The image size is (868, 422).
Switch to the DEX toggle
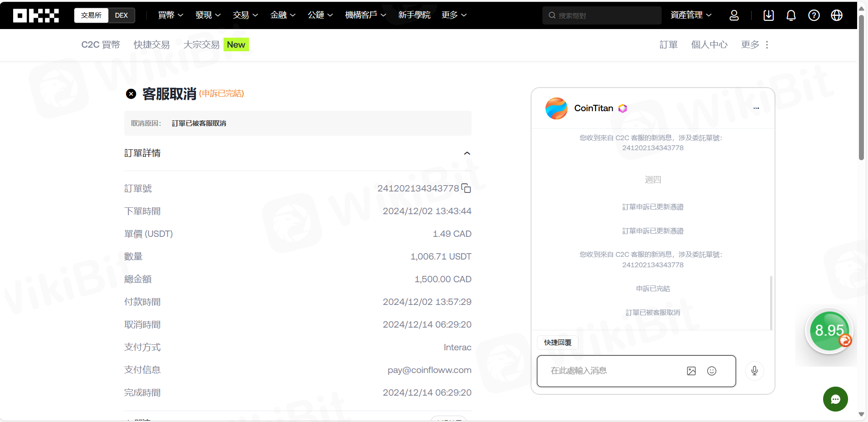tap(121, 15)
